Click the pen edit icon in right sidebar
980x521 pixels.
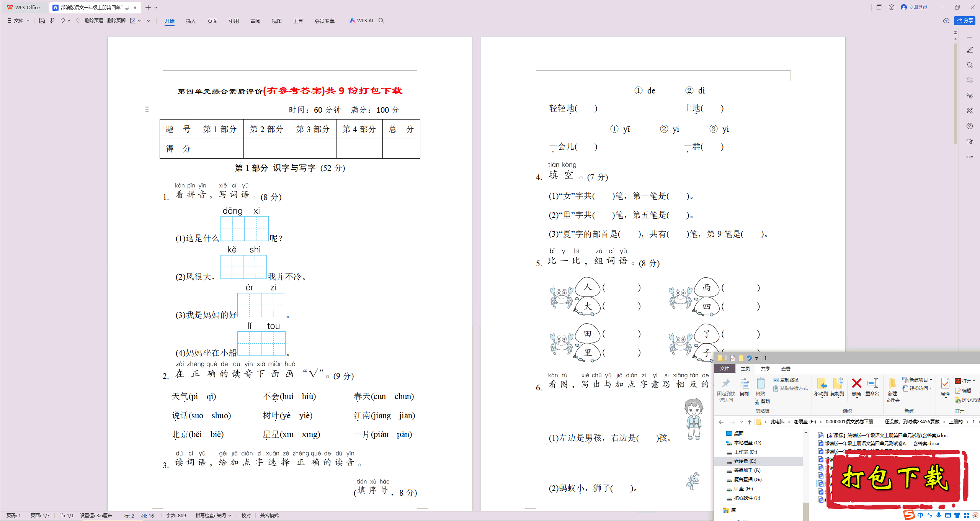tap(970, 50)
